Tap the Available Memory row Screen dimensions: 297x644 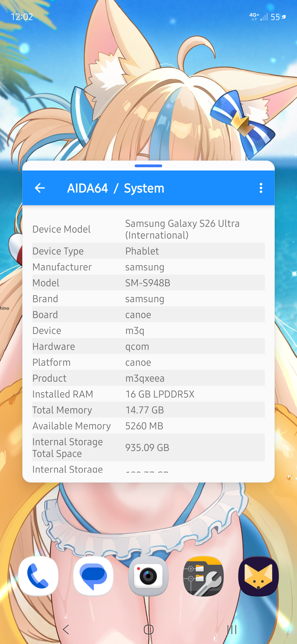pos(148,426)
